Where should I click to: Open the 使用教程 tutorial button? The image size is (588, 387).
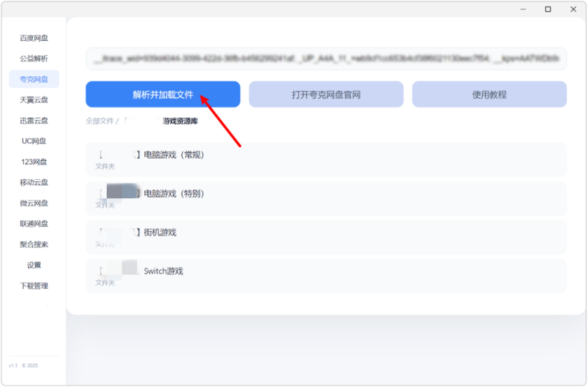[x=489, y=95]
